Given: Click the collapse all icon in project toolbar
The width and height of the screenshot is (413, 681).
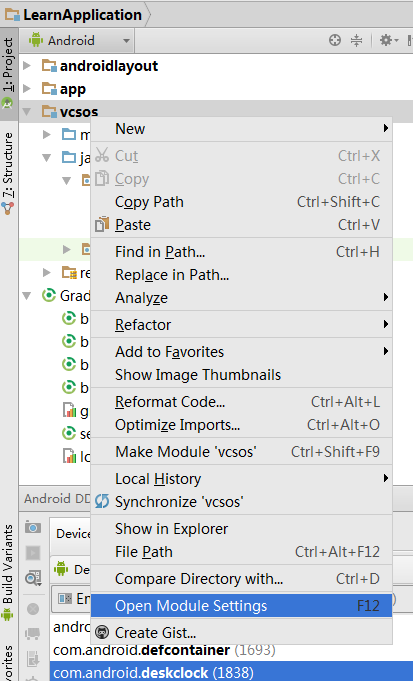Looking at the screenshot, I should [x=356, y=40].
